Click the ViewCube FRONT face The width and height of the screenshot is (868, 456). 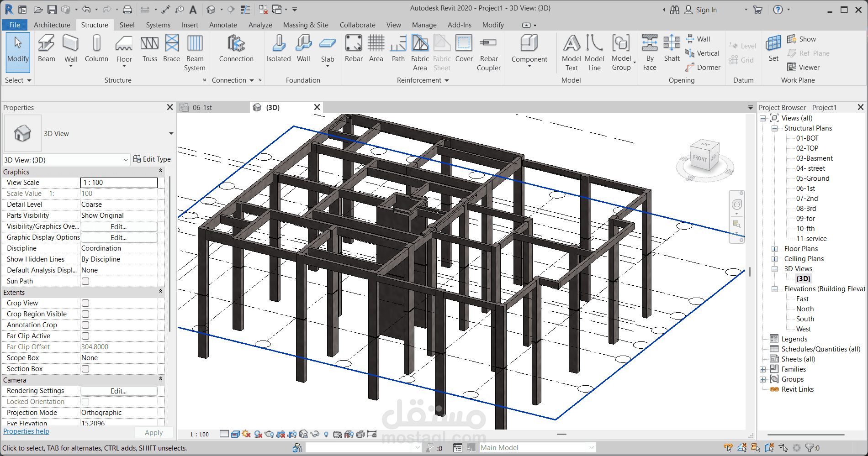(x=699, y=158)
